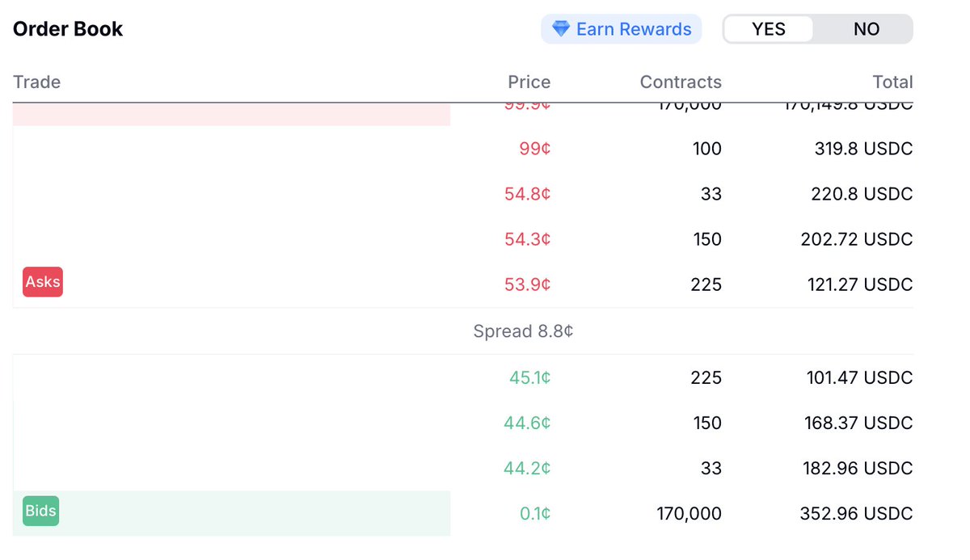This screenshot has height=560, width=970.
Task: Click the 168.37 USDC total
Action: coord(860,423)
